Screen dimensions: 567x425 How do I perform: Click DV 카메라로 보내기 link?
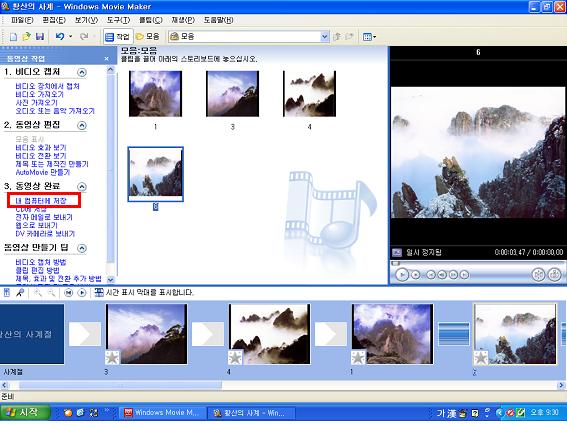click(45, 234)
